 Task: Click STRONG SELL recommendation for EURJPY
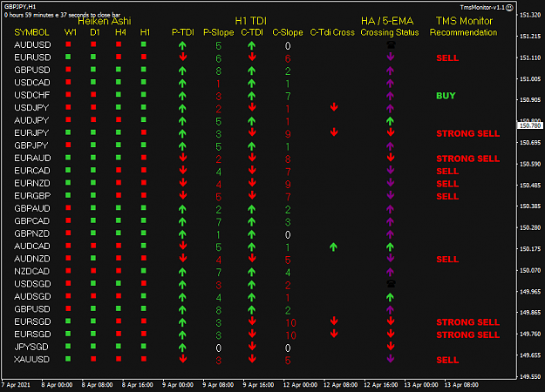468,133
